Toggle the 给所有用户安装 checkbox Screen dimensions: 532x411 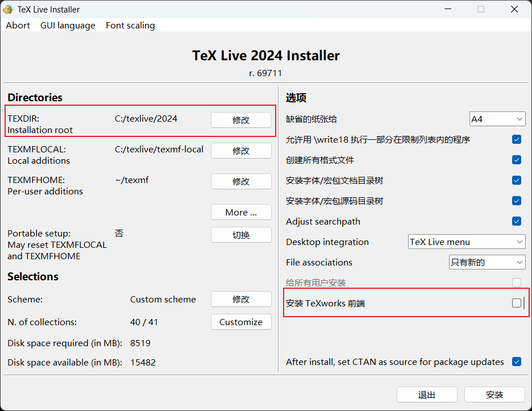click(517, 283)
